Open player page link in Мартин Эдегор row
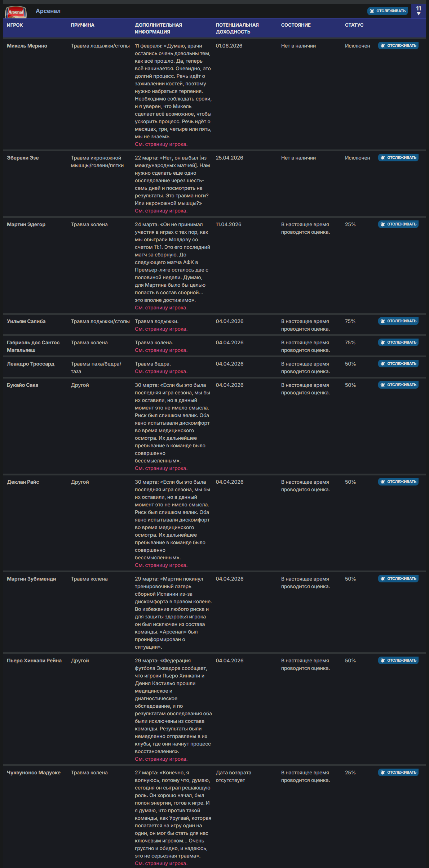Viewport: 429px width, 868px height. tap(161, 308)
